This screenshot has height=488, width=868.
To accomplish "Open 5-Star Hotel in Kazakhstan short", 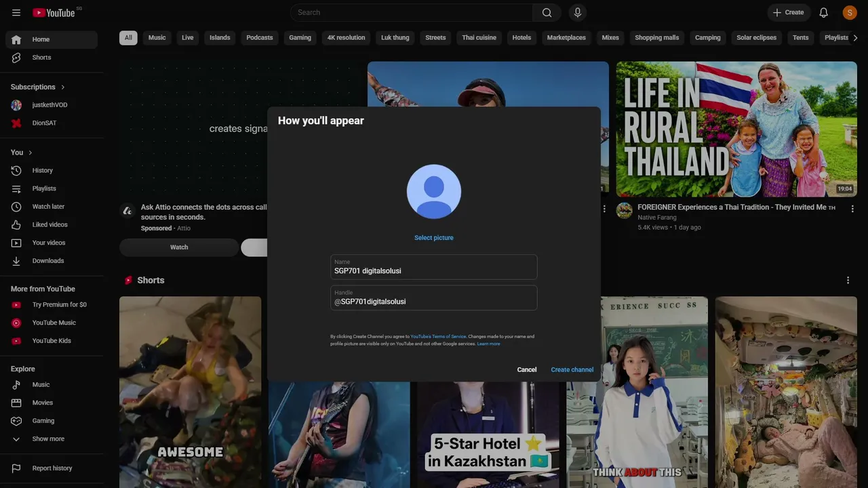I will coord(488,434).
